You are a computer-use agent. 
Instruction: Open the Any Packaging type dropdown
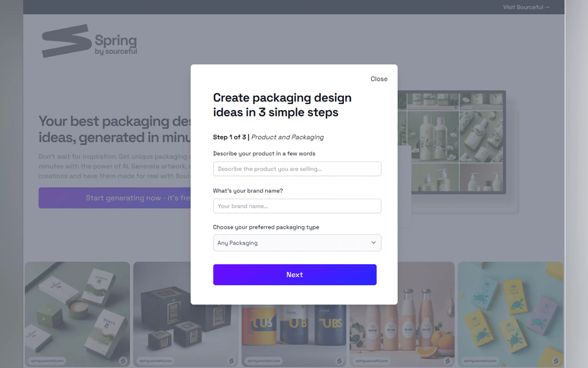click(297, 243)
